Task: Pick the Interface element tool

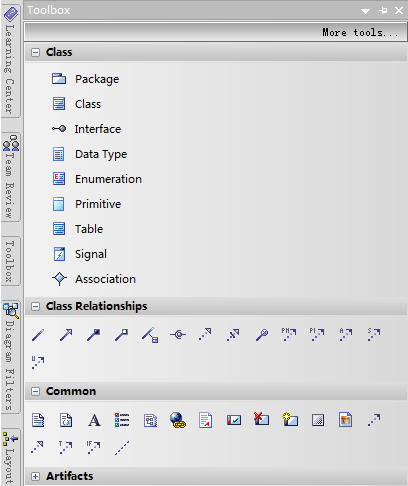Action: [x=86, y=129]
